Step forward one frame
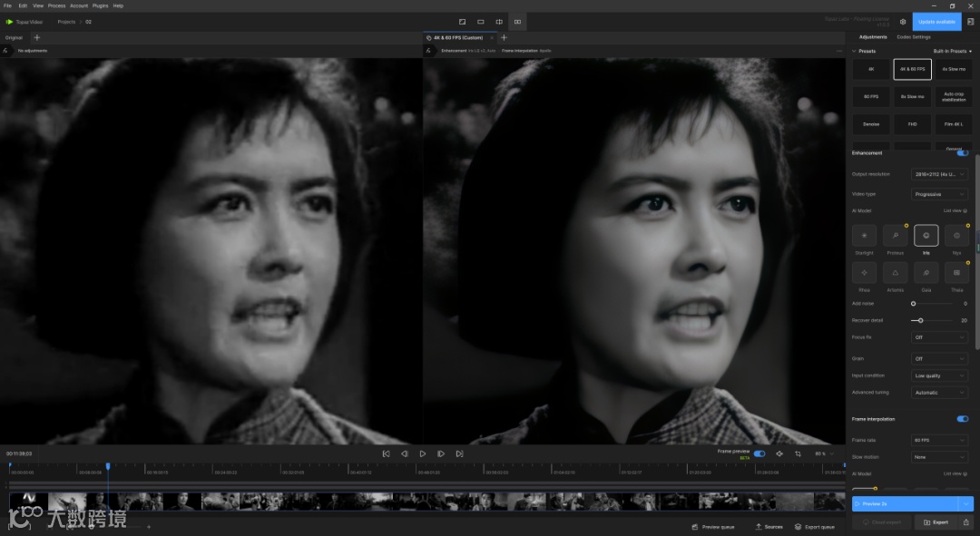Viewport: 980px width, 536px height. tap(441, 454)
